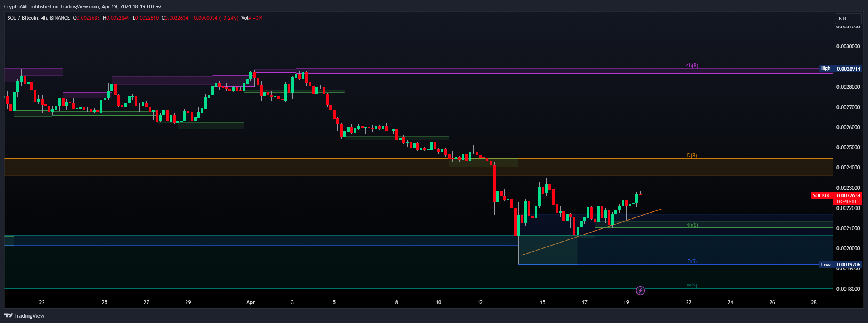Select the 4h(S) support zone label

tap(692, 225)
